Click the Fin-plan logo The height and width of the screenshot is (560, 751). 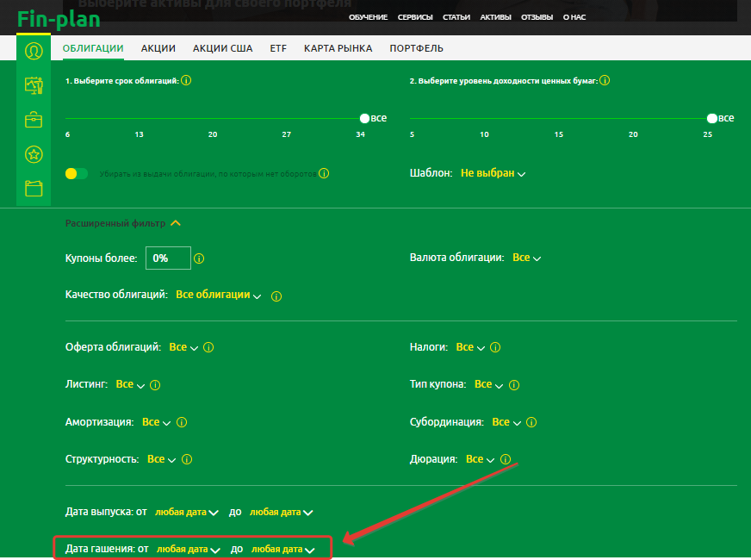click(59, 18)
